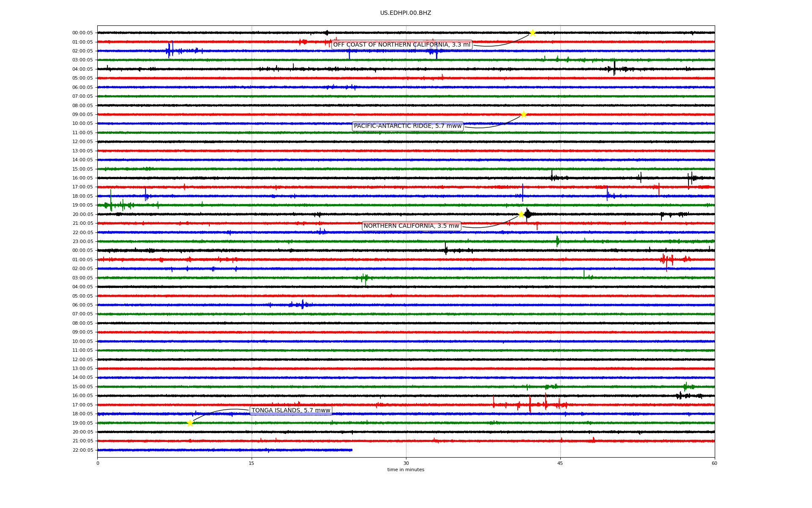Click the star marker on the 09:00:05 trace
Viewport: 812px width, 508px height.
tap(524, 114)
